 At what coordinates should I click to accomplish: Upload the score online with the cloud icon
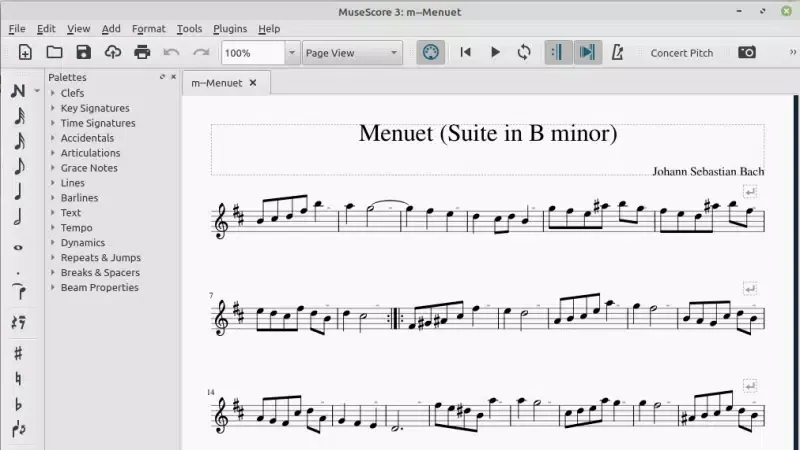click(113, 53)
